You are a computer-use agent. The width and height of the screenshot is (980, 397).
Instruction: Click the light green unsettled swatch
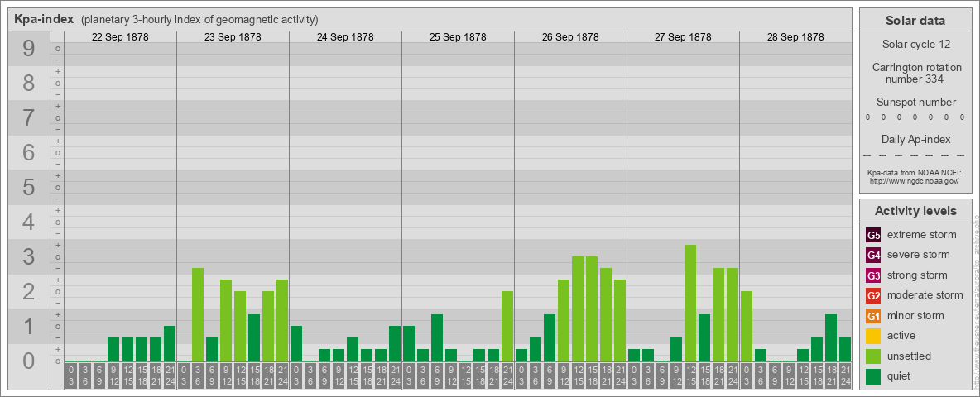point(873,356)
